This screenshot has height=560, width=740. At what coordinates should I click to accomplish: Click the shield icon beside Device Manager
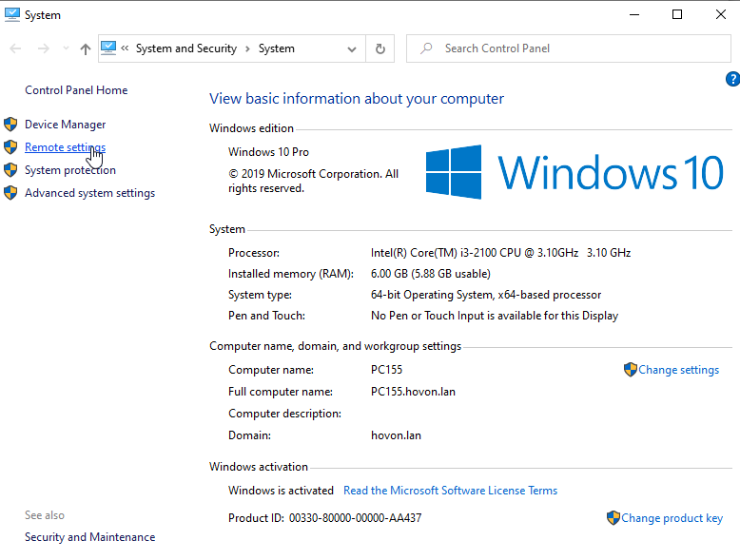pos(10,125)
